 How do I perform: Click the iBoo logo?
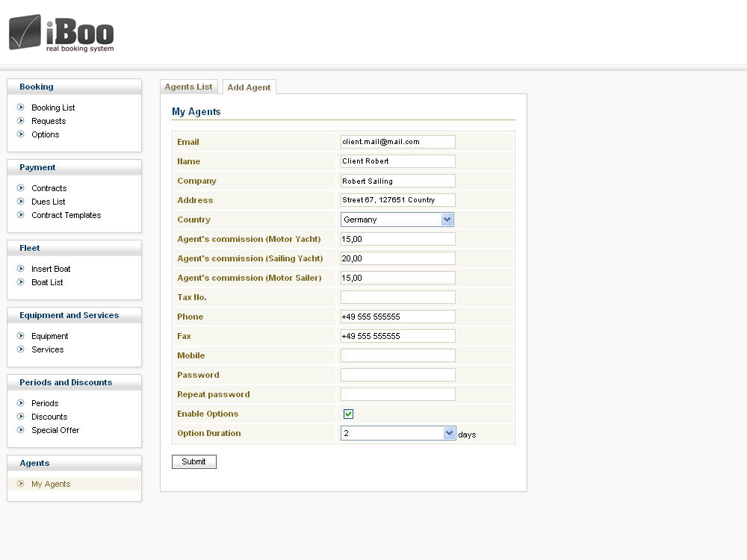point(61,34)
